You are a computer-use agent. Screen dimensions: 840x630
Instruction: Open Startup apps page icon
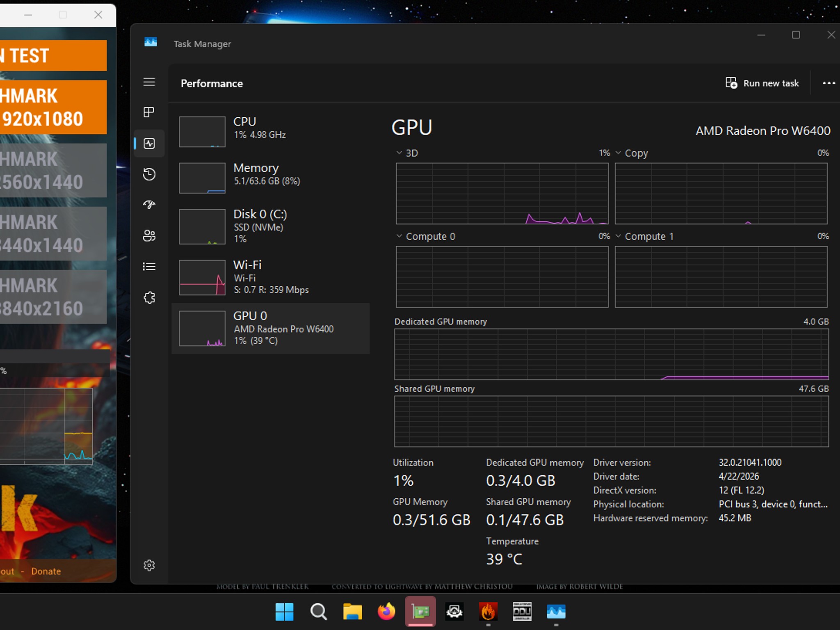click(x=149, y=205)
